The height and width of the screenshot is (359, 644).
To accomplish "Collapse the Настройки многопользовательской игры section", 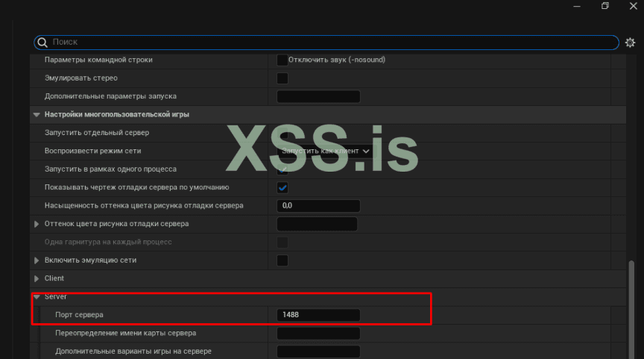I will tap(37, 115).
